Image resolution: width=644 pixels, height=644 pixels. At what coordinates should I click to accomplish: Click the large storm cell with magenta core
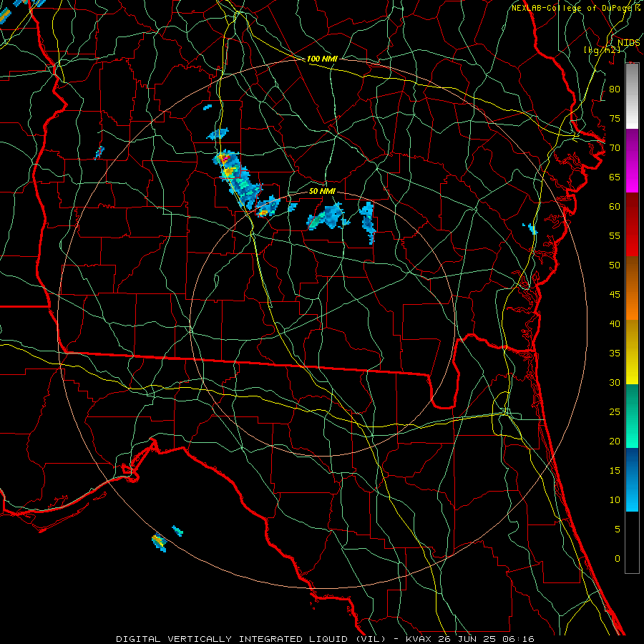pyautogui.click(x=237, y=179)
